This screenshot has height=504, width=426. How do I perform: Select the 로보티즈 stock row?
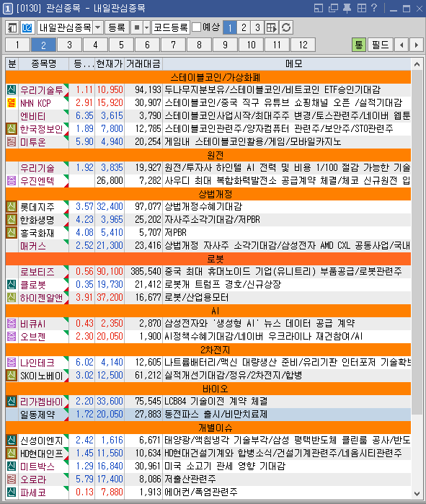(x=208, y=272)
